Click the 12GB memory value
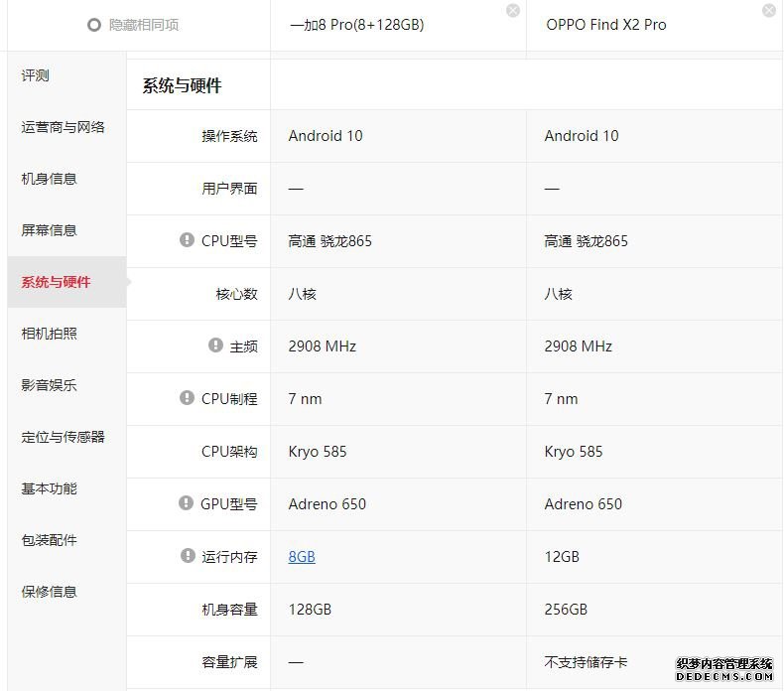784x691 pixels. tap(562, 557)
